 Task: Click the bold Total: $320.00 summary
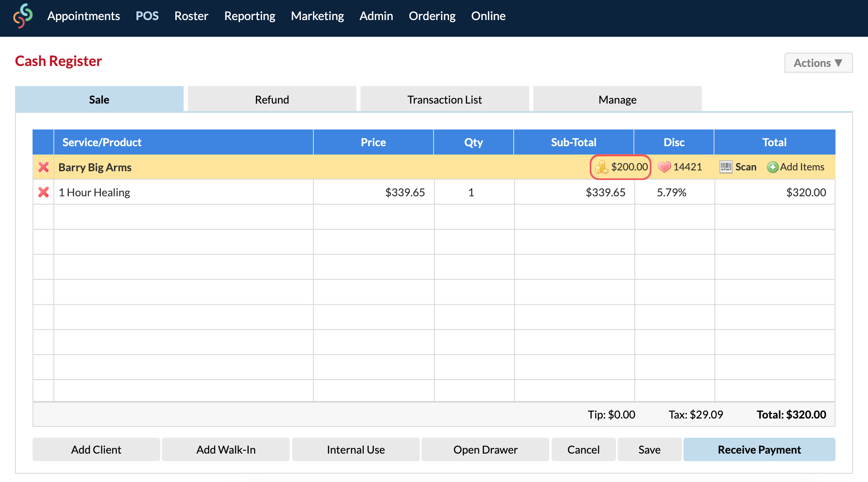[x=791, y=414]
